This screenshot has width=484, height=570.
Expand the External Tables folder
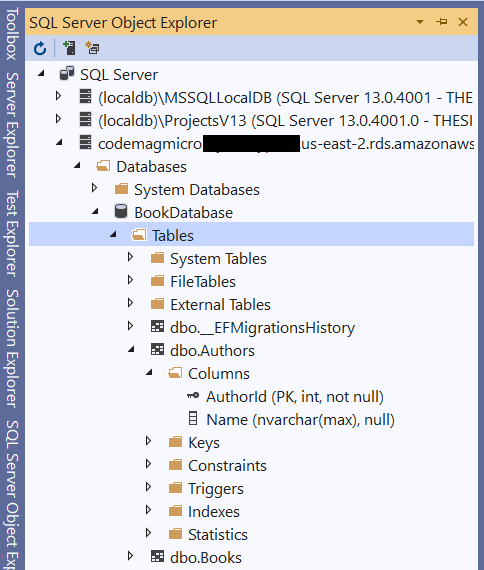click(x=130, y=303)
